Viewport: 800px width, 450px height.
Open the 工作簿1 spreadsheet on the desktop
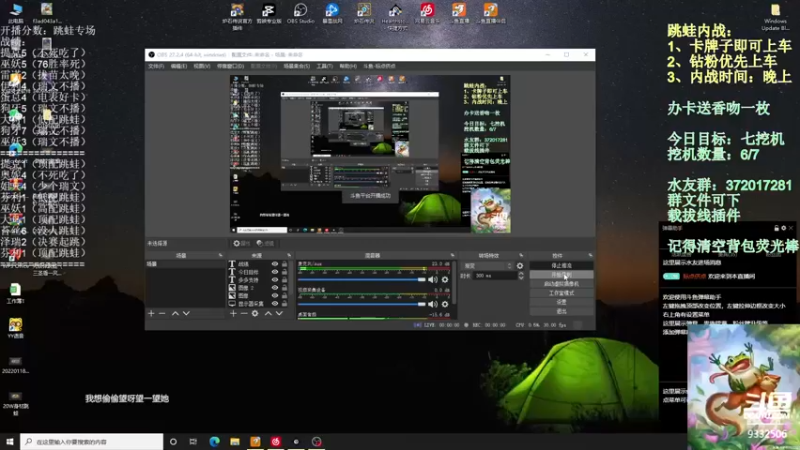coord(15,293)
